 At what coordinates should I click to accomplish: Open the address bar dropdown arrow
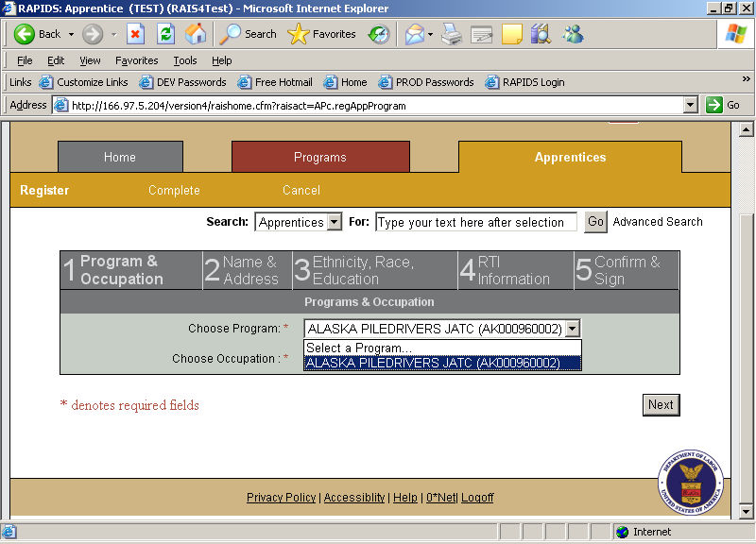click(x=691, y=105)
